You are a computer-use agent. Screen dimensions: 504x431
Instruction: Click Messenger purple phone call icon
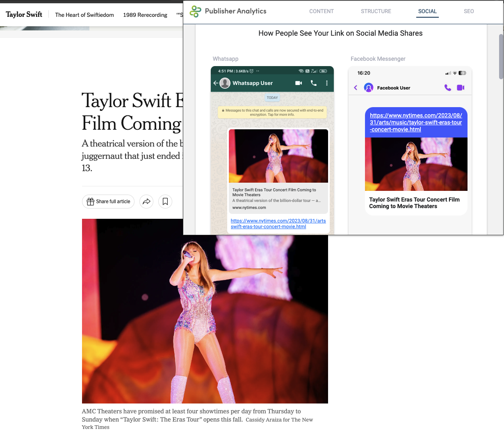pos(448,87)
